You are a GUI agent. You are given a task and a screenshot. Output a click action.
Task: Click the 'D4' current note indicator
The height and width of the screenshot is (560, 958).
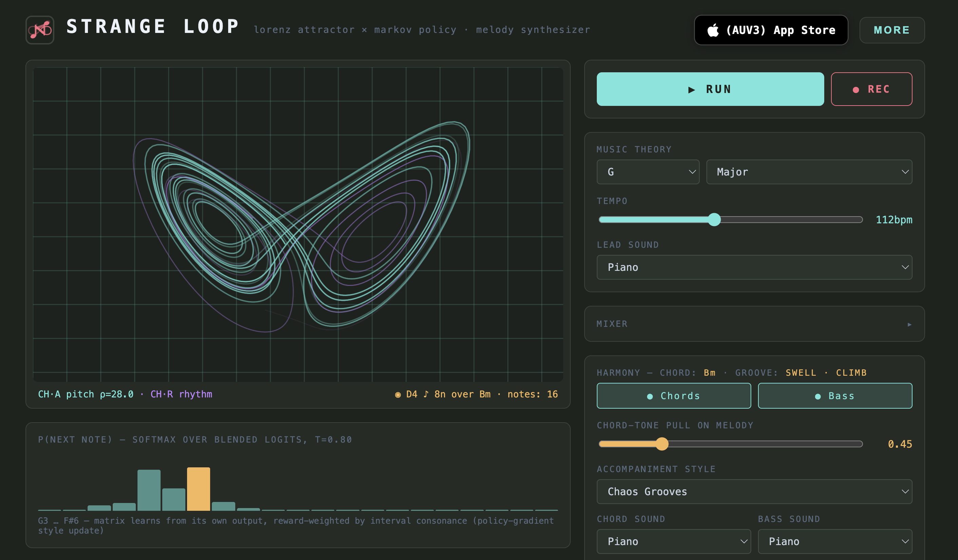click(x=412, y=394)
